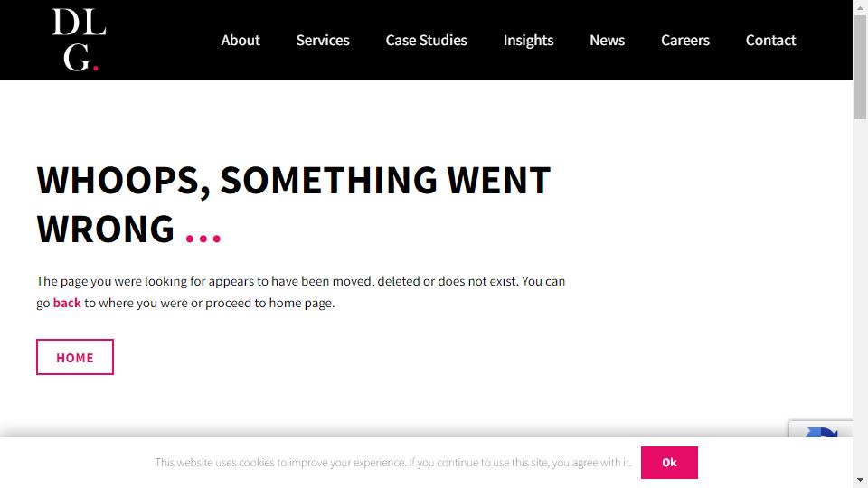Open the Careers page
This screenshot has height=488, width=868.
[x=684, y=41]
